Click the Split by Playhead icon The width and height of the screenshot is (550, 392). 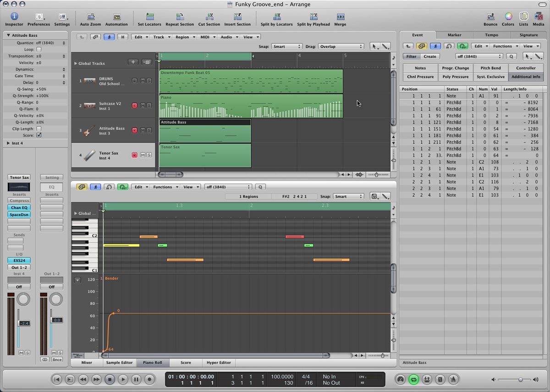coord(313,17)
